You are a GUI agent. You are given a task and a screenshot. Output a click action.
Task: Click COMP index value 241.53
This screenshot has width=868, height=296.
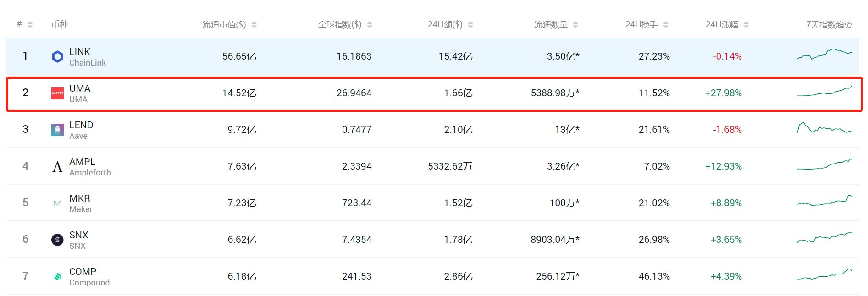tap(357, 276)
